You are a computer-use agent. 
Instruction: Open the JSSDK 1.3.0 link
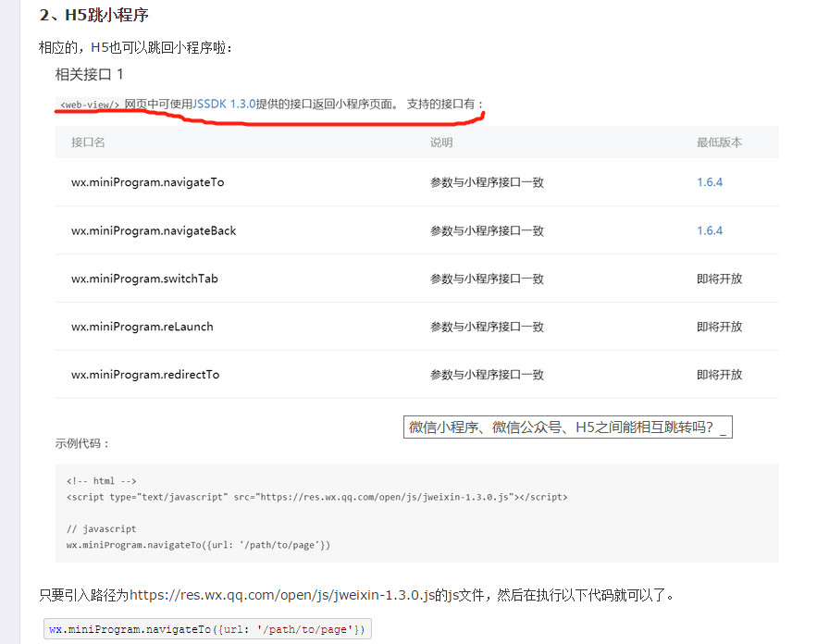225,104
